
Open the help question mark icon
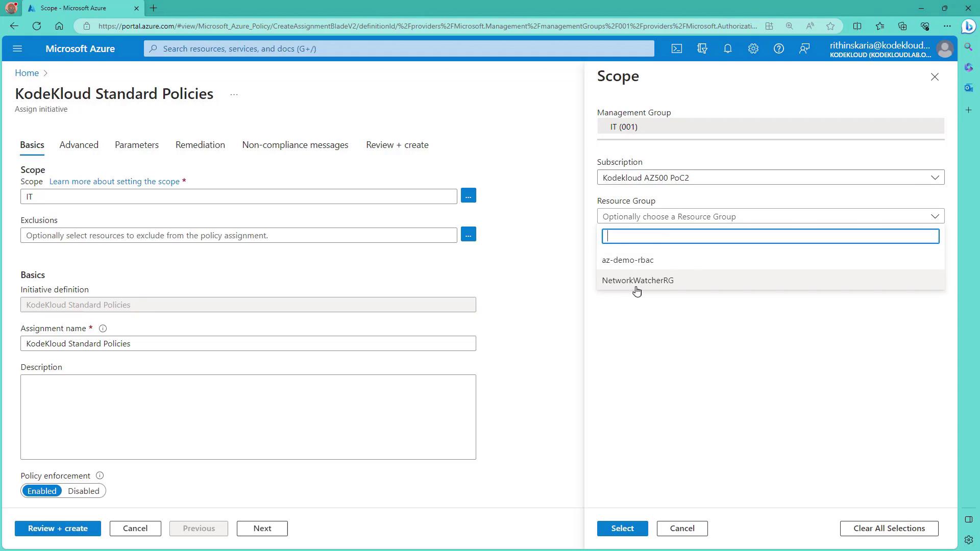pos(778,48)
